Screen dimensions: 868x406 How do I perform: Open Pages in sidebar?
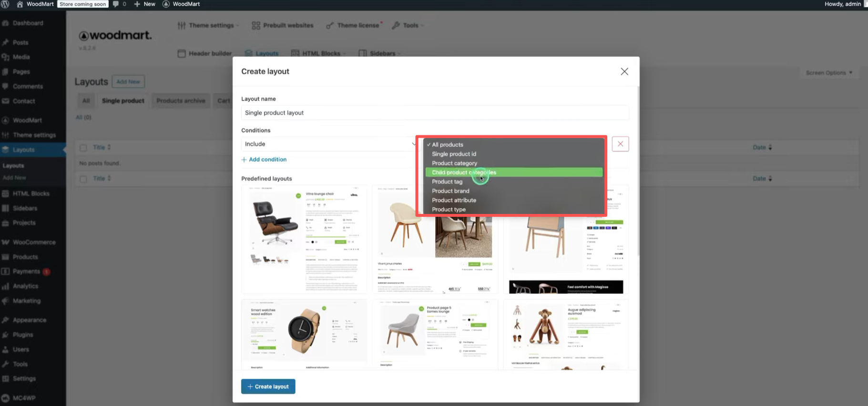click(x=21, y=71)
